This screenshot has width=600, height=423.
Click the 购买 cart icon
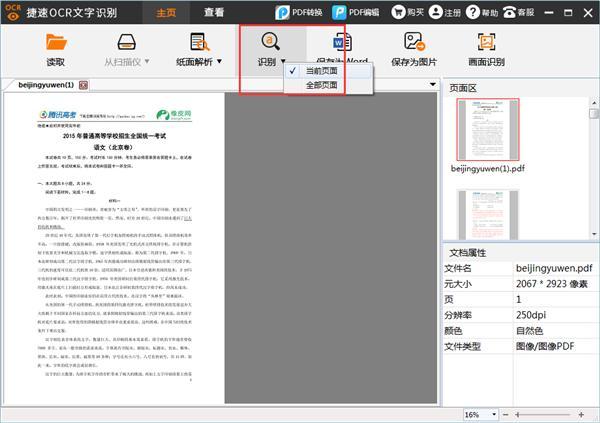398,12
